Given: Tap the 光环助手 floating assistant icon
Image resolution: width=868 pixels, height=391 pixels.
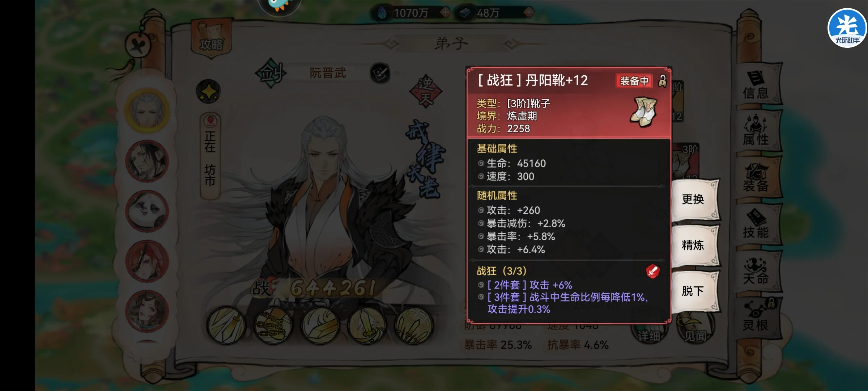Looking at the screenshot, I should [847, 28].
